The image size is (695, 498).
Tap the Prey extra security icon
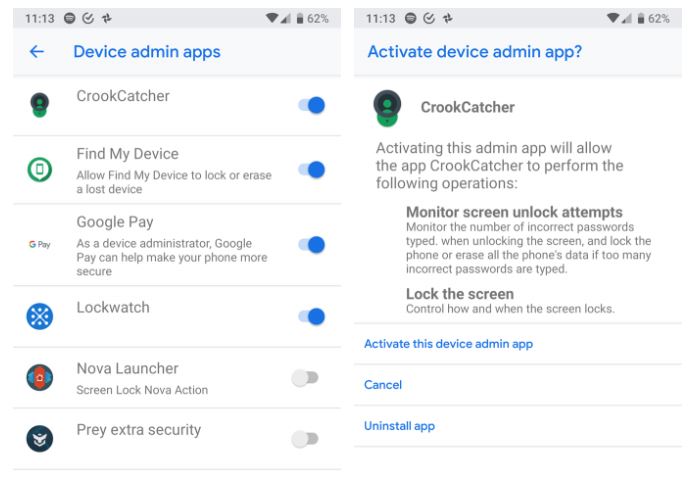(x=39, y=439)
